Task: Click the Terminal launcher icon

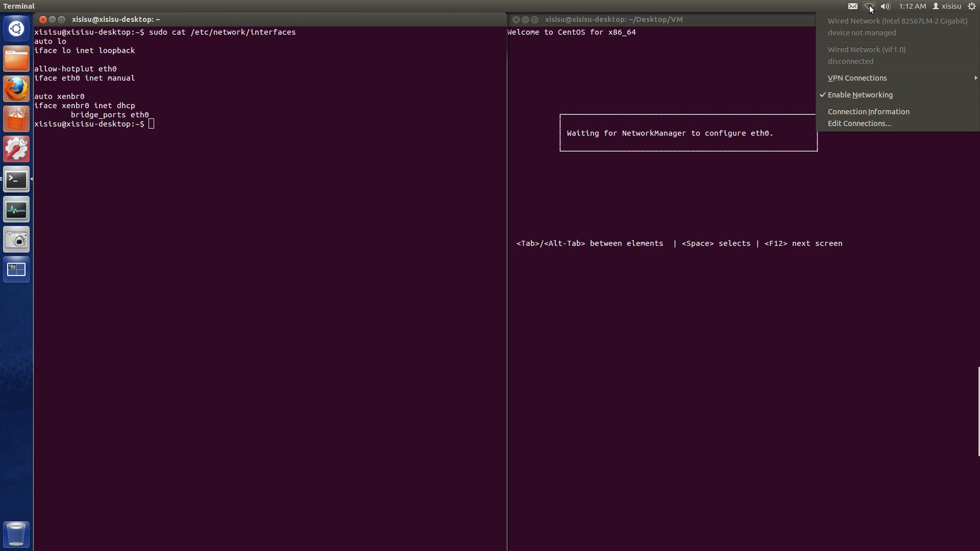Action: 16,180
